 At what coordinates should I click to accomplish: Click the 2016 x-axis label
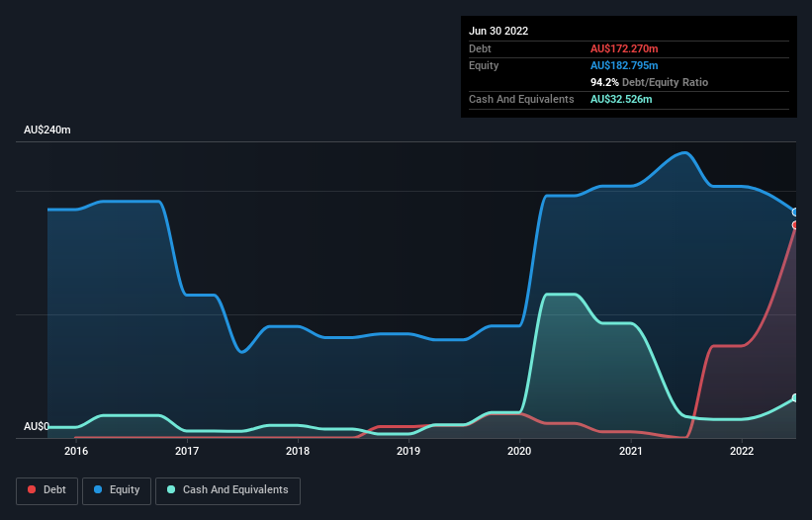click(76, 451)
